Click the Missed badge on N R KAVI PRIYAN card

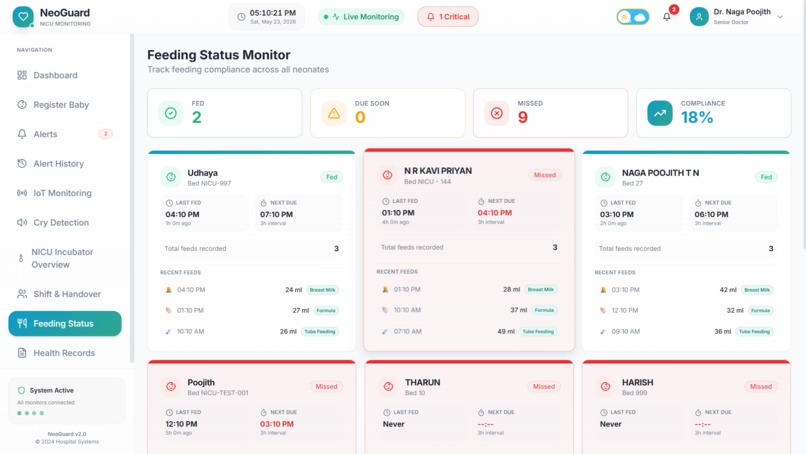(544, 175)
